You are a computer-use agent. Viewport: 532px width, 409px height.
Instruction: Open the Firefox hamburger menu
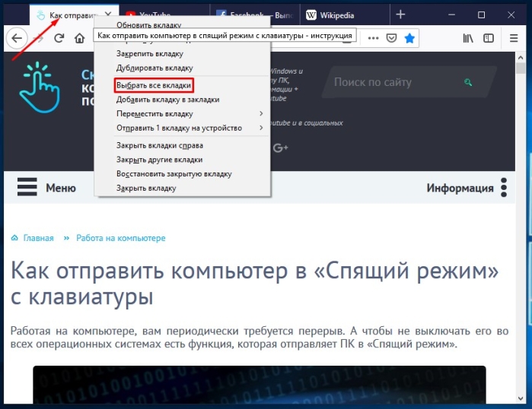[x=514, y=38]
